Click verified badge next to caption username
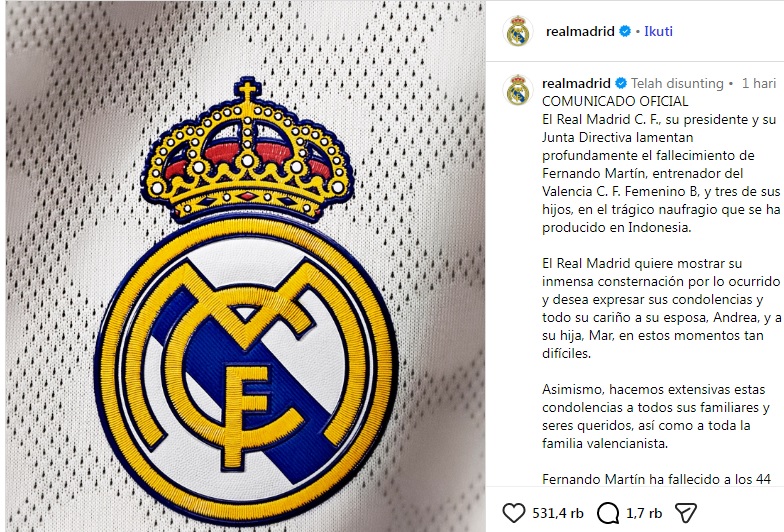Viewport: 784px width, 532px height. click(x=621, y=83)
